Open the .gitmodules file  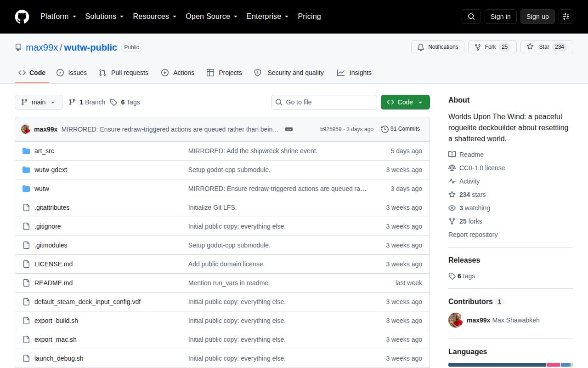(x=51, y=245)
